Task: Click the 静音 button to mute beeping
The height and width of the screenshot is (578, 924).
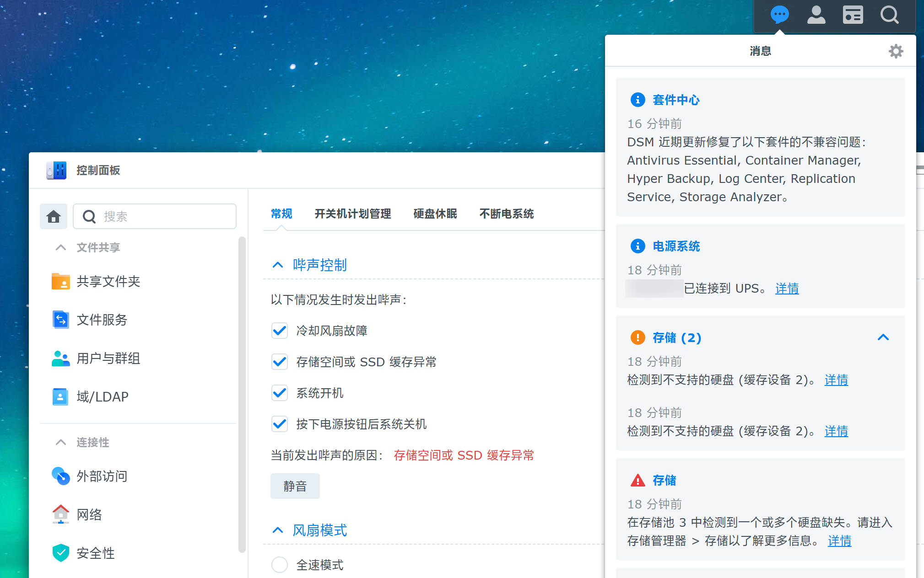Action: 295,486
